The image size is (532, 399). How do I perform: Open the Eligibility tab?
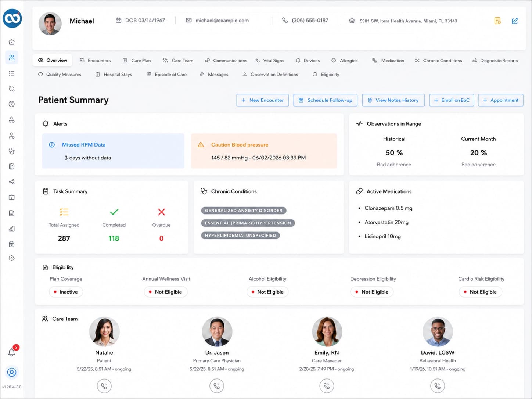(x=326, y=74)
